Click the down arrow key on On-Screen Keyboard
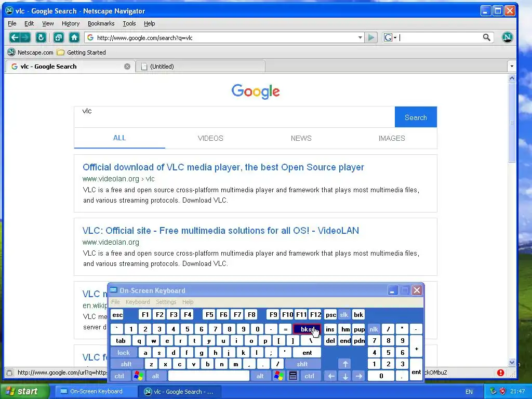Screen dimensions: 532x399 (345, 376)
